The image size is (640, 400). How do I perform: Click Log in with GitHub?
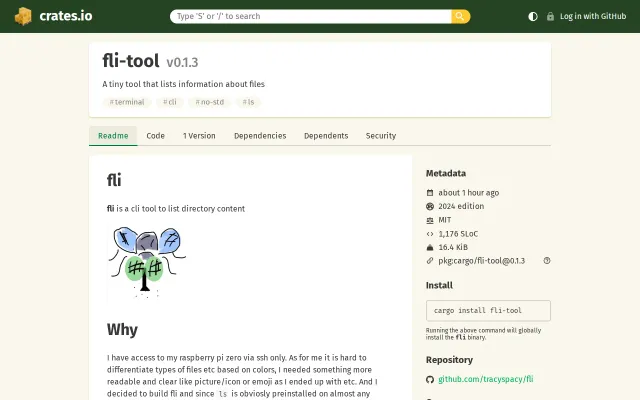tap(593, 16)
